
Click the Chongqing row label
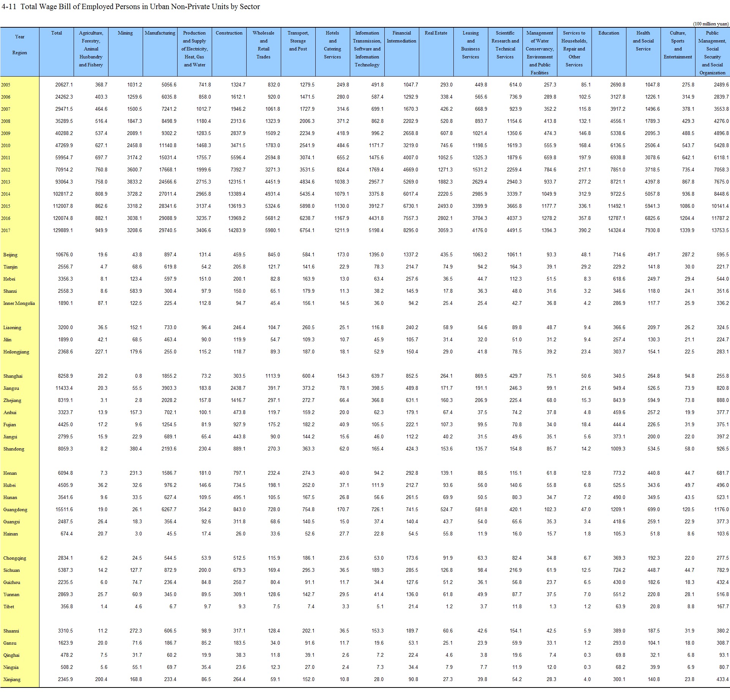tap(15, 558)
